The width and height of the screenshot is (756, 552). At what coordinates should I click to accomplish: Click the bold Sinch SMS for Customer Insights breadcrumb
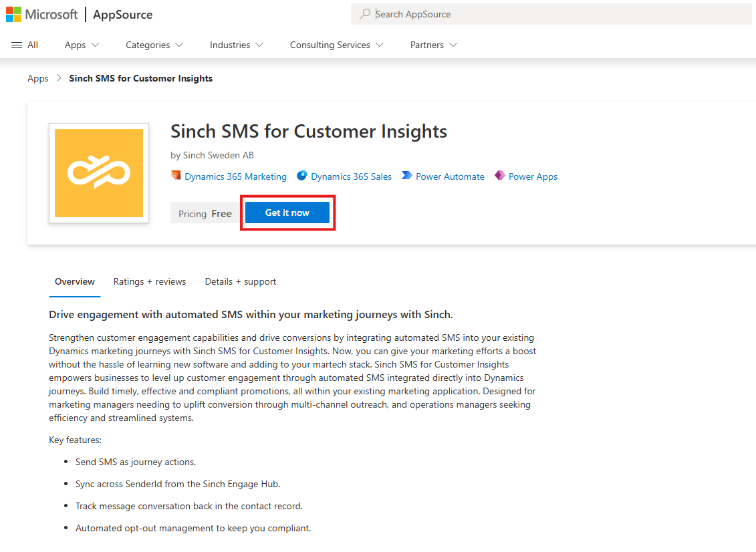pyautogui.click(x=141, y=78)
